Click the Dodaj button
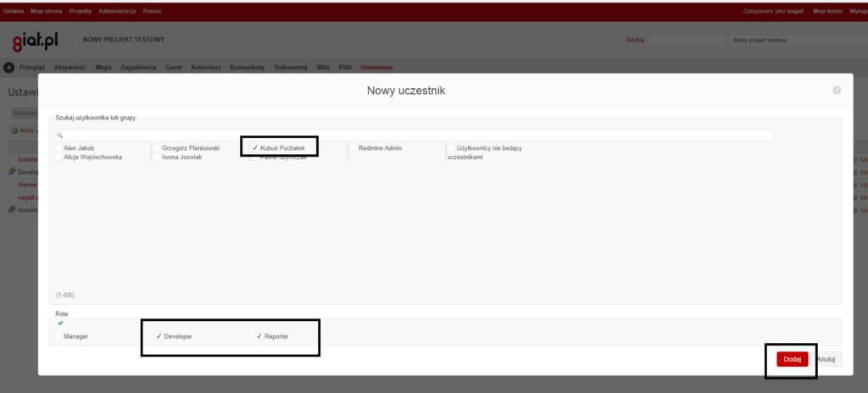 pos(793,359)
